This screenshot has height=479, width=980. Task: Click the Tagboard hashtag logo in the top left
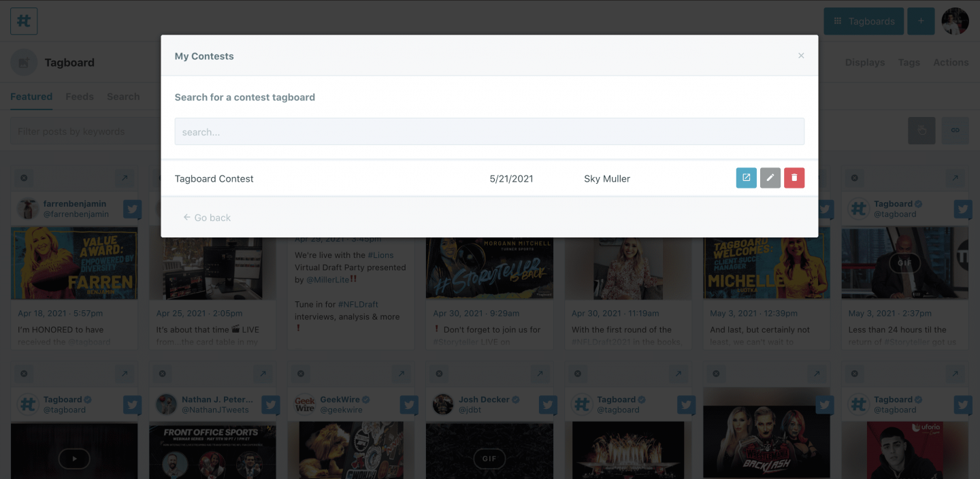point(23,20)
